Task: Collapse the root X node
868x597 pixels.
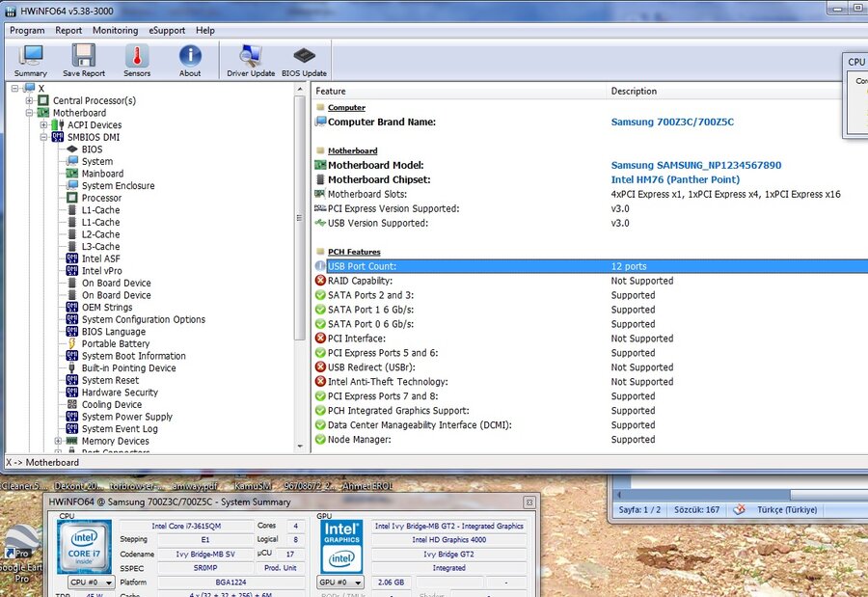Action: (14, 88)
